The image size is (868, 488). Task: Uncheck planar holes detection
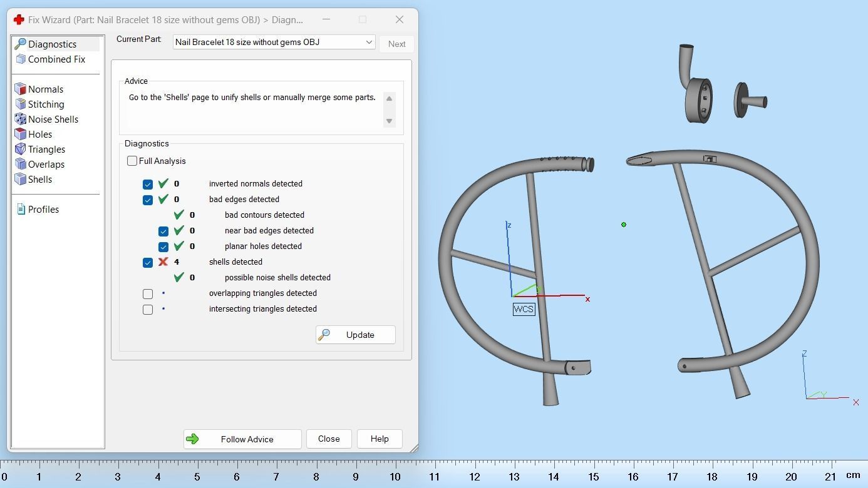[x=163, y=247]
